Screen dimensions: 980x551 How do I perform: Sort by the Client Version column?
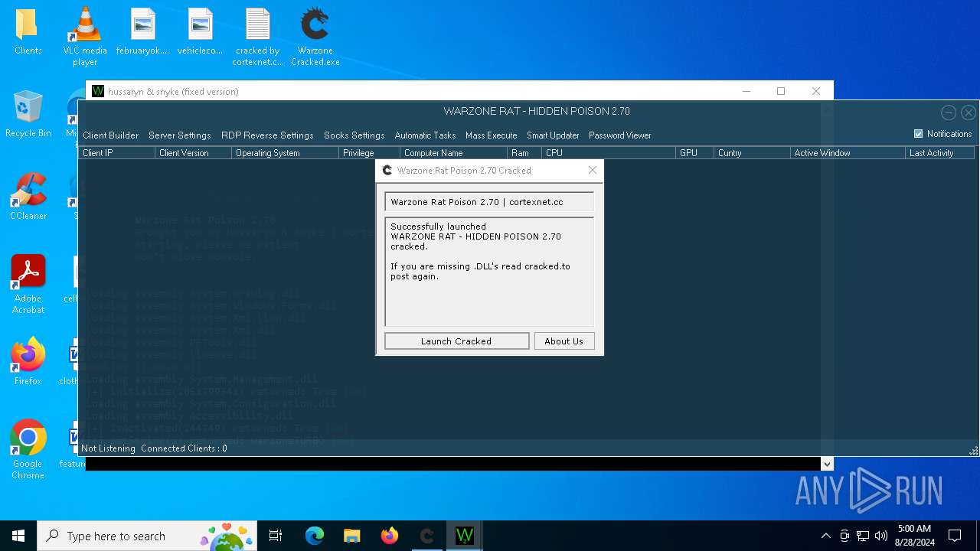pyautogui.click(x=193, y=153)
